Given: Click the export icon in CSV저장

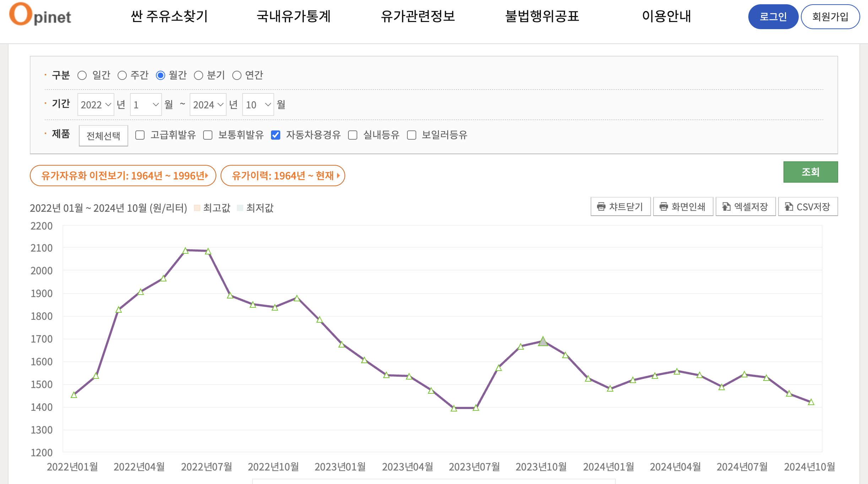Looking at the screenshot, I should click(789, 206).
